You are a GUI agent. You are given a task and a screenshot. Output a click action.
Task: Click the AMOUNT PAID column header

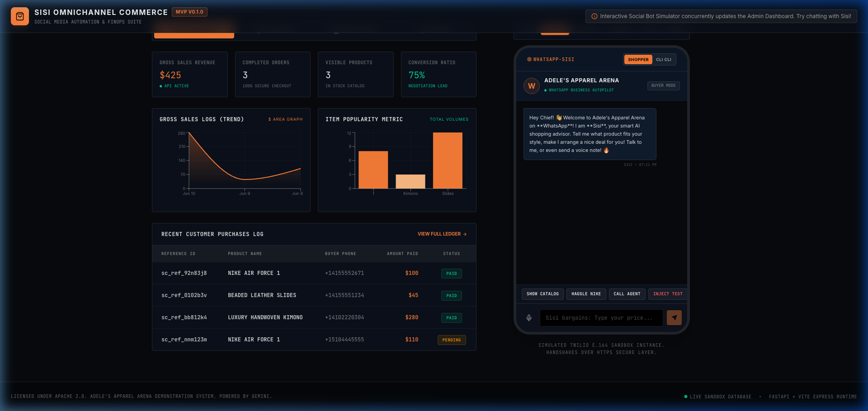click(402, 254)
